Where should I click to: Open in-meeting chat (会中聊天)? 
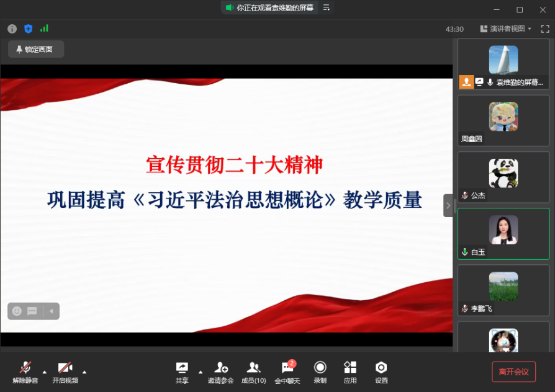[x=287, y=372]
